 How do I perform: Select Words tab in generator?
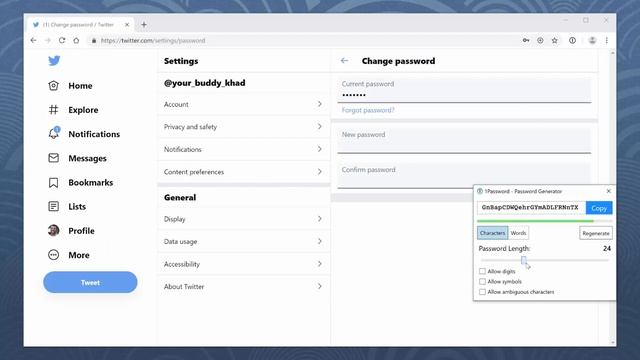click(x=518, y=233)
